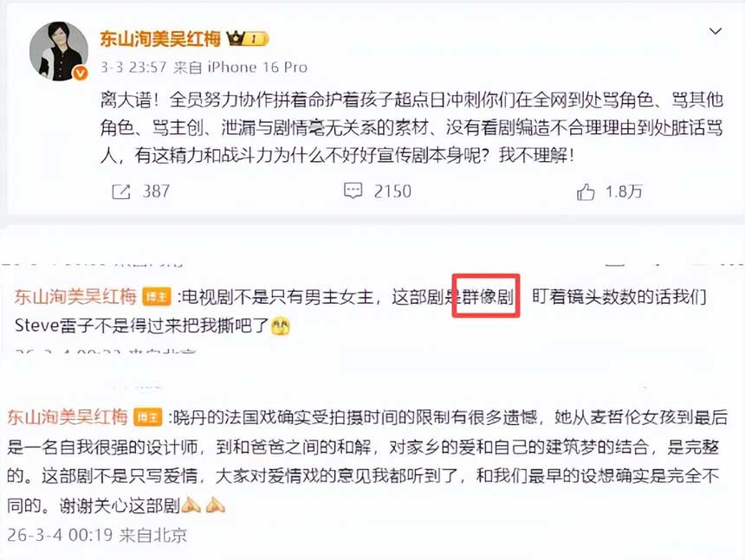745x560 pixels.
Task: Open the second reply's username 东山洵美吴红梅
Action: coord(68,416)
